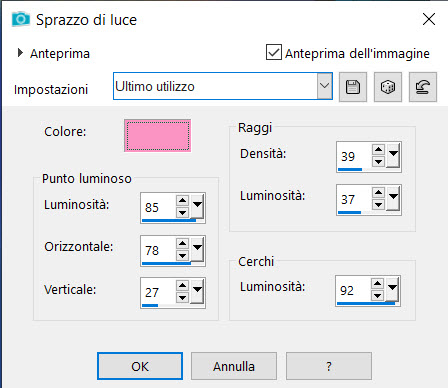The image size is (448, 388).
Task: Open Cerchi Luminosità slider dropdown arrow
Action: click(392, 288)
